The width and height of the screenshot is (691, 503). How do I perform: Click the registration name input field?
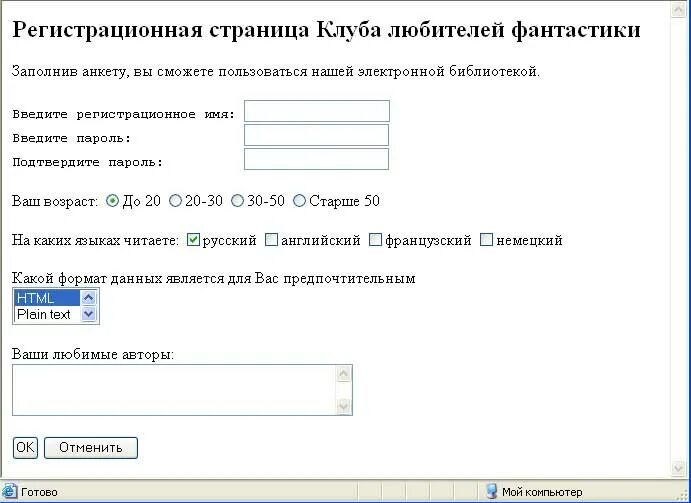(x=317, y=111)
